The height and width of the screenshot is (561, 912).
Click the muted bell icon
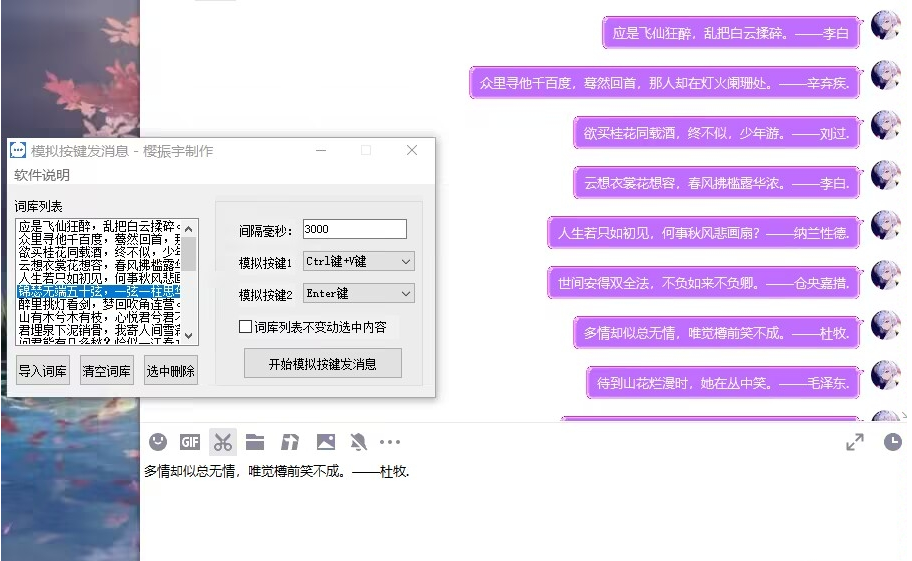click(358, 442)
